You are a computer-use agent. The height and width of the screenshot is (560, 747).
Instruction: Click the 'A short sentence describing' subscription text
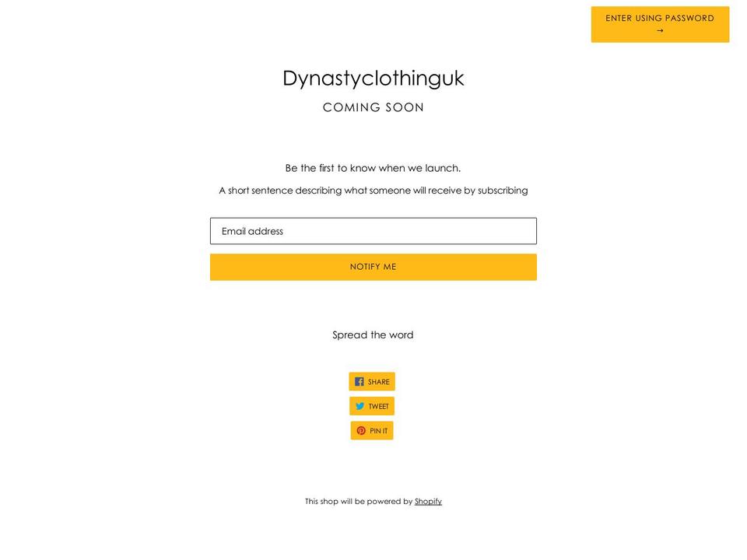373,191
